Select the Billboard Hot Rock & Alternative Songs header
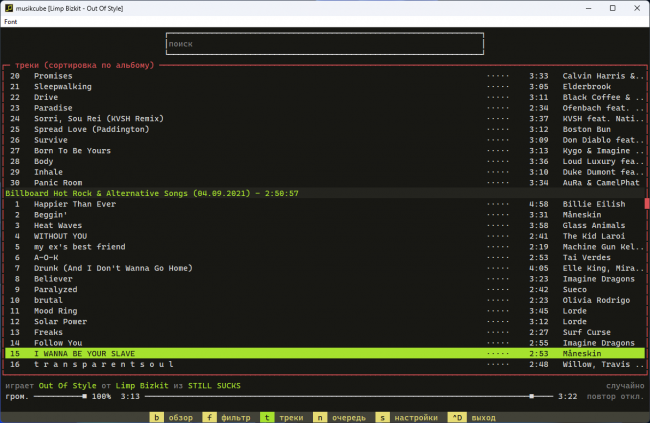 (x=325, y=193)
